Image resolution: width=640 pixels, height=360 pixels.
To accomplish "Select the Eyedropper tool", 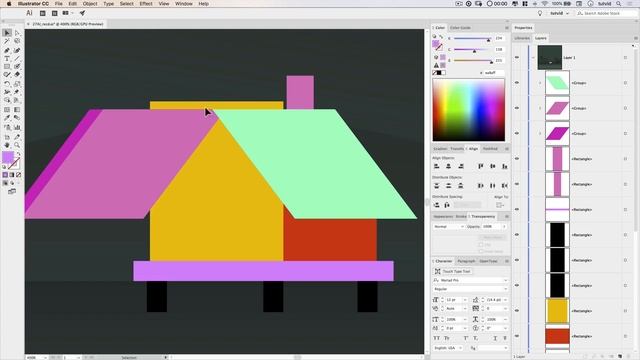I will 7,118.
